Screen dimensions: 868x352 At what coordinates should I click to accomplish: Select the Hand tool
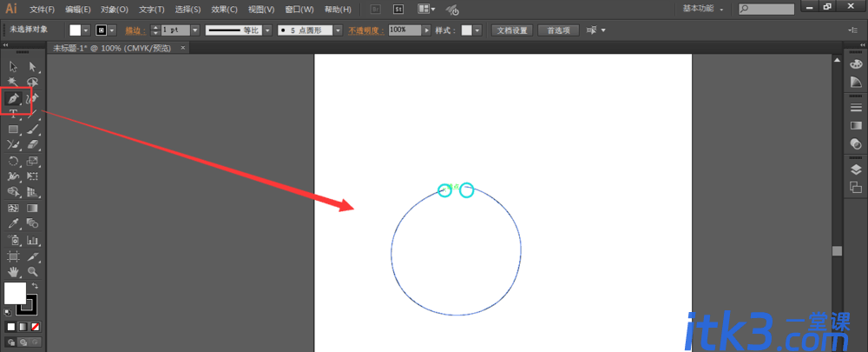pyautogui.click(x=13, y=272)
